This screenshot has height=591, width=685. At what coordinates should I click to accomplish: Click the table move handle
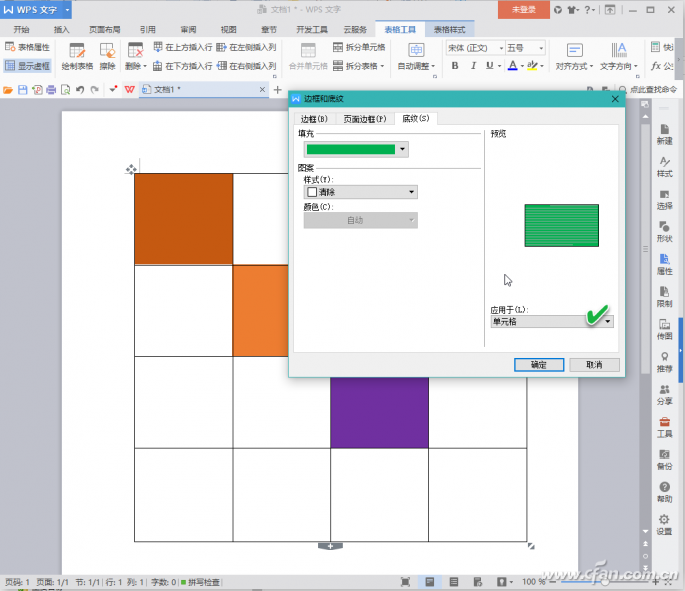tap(131, 169)
